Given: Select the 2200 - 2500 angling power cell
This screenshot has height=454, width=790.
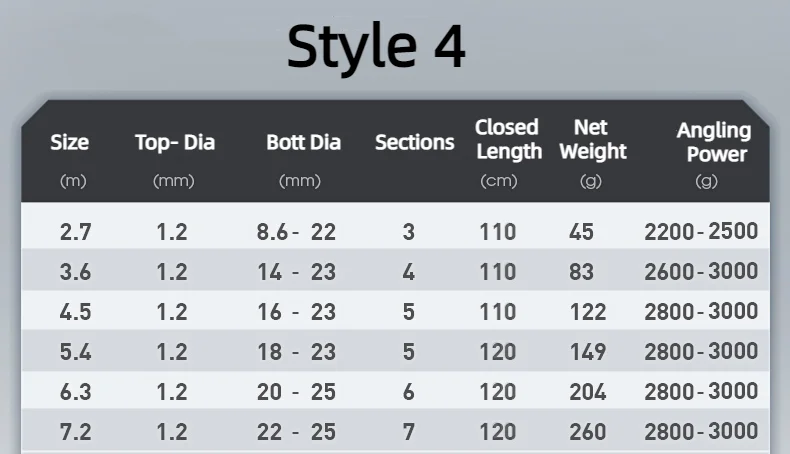Looking at the screenshot, I should coord(701,232).
